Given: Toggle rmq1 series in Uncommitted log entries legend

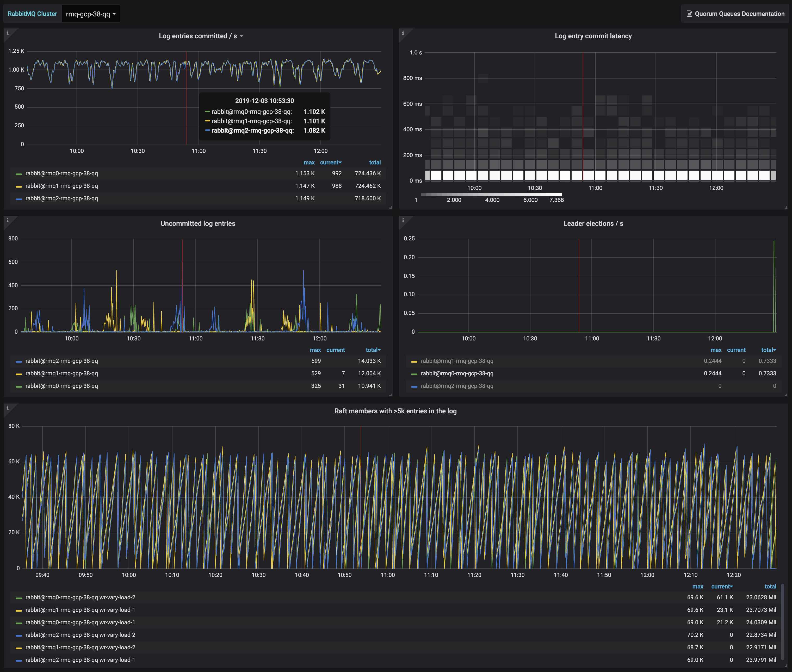Looking at the screenshot, I should click(61, 373).
